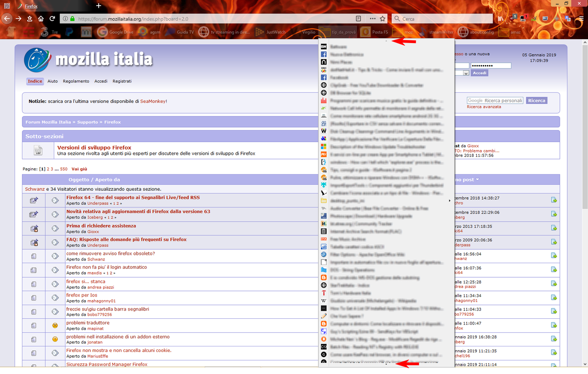
Task: Go to page 550 of topics
Action: pyautogui.click(x=64, y=169)
